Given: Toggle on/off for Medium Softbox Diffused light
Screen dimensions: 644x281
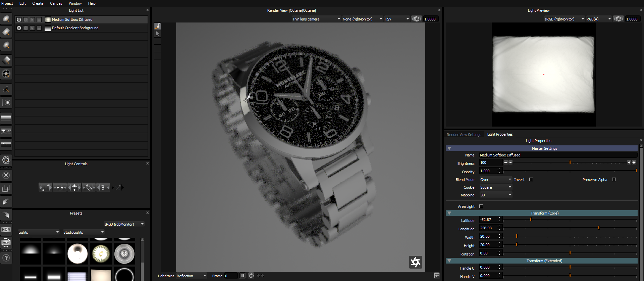Looking at the screenshot, I should (19, 19).
